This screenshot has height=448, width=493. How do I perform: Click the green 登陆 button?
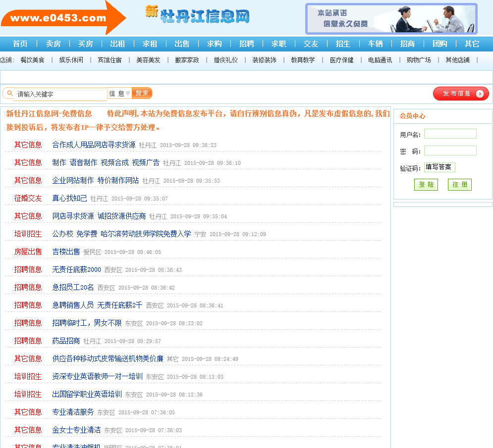[426, 185]
